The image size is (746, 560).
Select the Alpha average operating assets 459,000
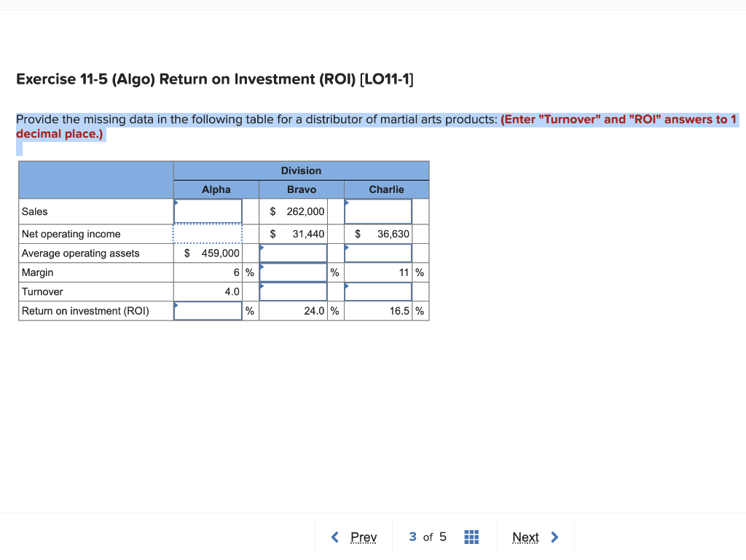pos(220,253)
